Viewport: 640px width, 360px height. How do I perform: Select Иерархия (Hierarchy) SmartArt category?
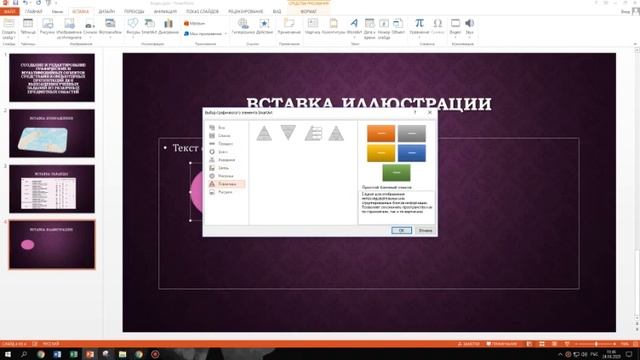tap(226, 160)
